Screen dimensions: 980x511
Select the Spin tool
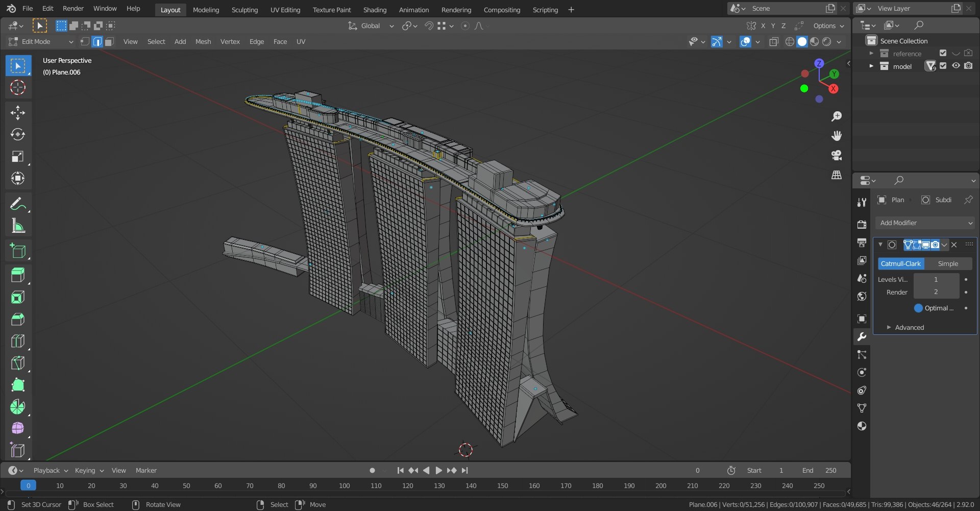[x=18, y=407]
